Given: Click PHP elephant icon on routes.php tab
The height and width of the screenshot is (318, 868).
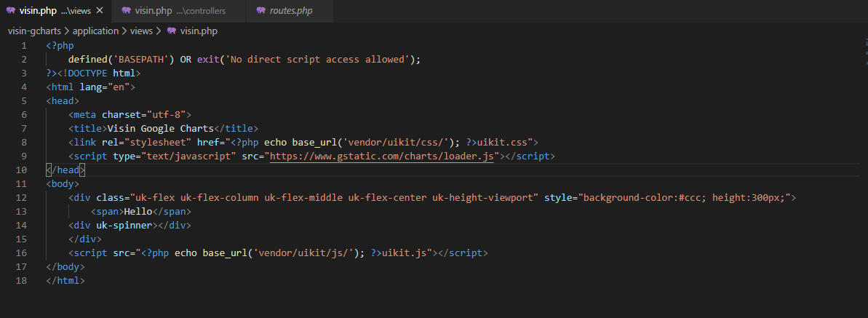Looking at the screenshot, I should coord(260,10).
